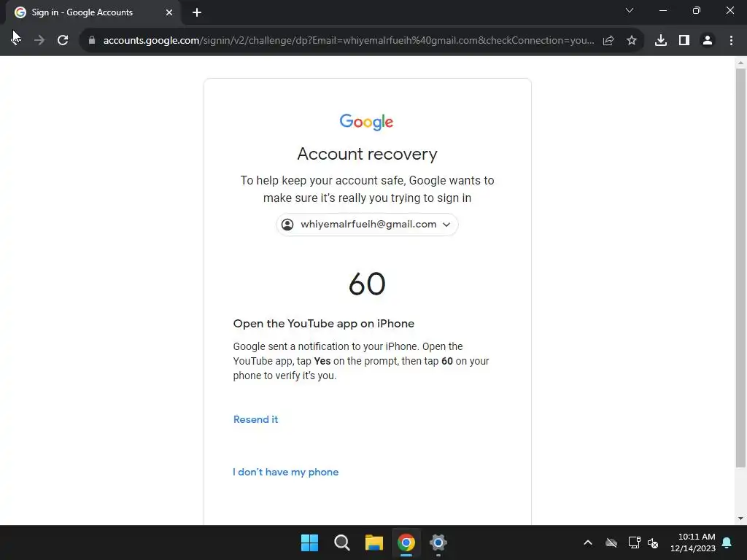Click the Resend it link

click(255, 419)
